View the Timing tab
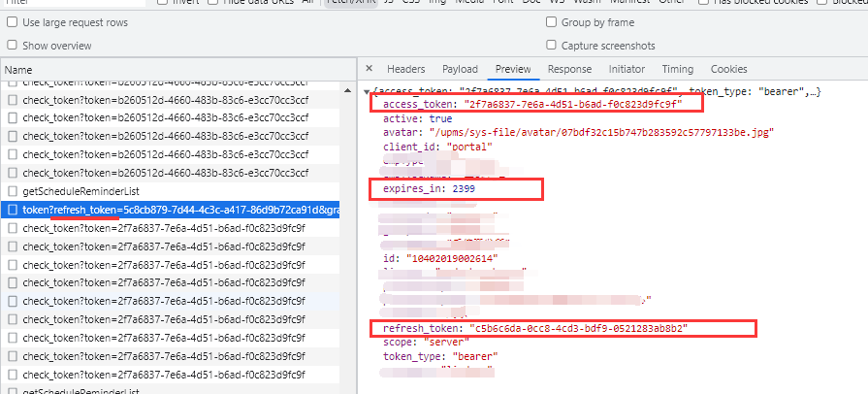Viewport: 868px width, 394px height. [x=678, y=69]
